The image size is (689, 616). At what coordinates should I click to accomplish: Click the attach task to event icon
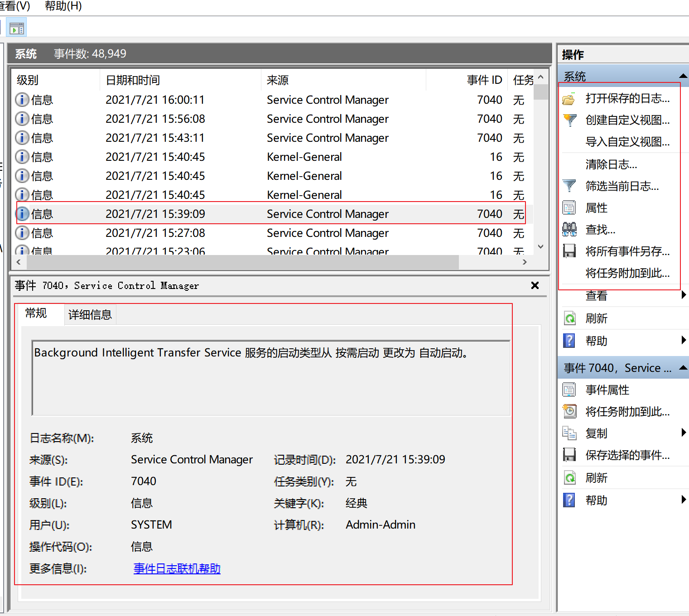point(569,411)
